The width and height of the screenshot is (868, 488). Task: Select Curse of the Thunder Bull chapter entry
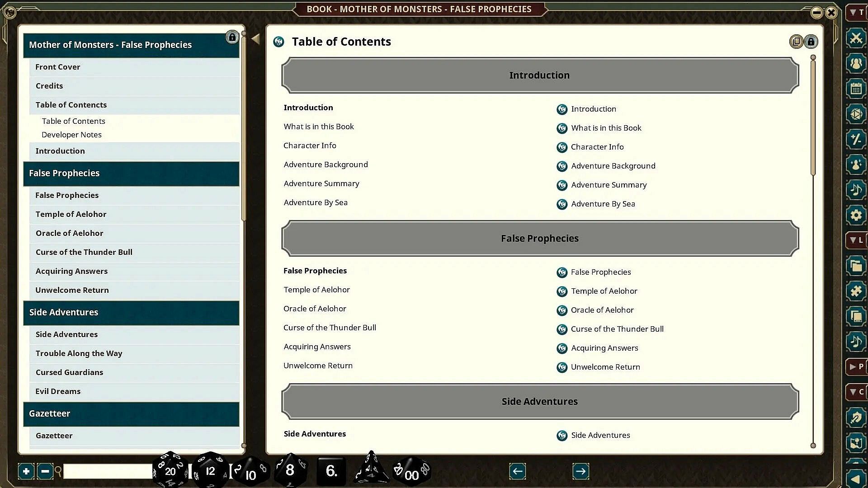coord(84,252)
